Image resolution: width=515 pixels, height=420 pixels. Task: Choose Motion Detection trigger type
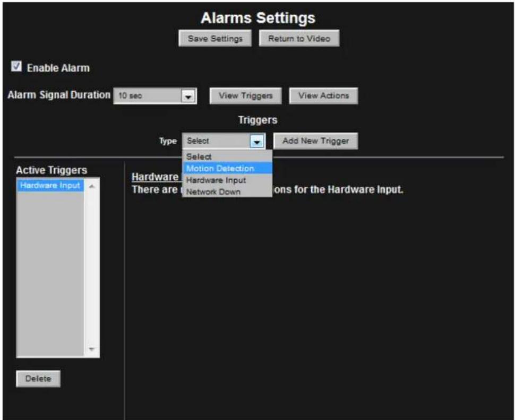[227, 168]
